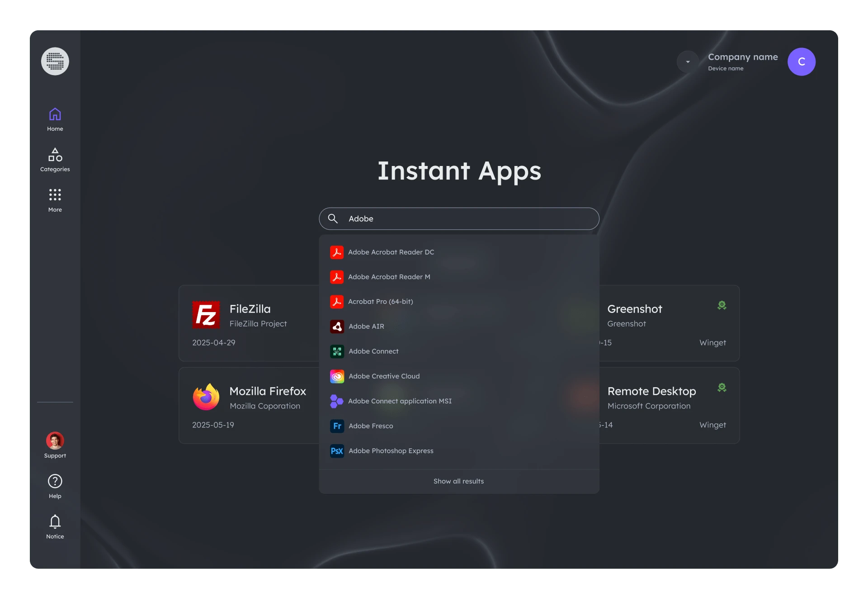868x597 pixels.
Task: Select Adobe Photoshop Express result
Action: coord(459,451)
